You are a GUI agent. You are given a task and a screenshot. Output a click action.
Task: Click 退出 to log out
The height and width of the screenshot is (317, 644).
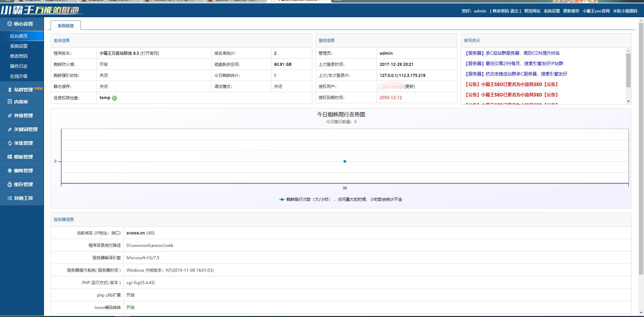tap(514, 11)
